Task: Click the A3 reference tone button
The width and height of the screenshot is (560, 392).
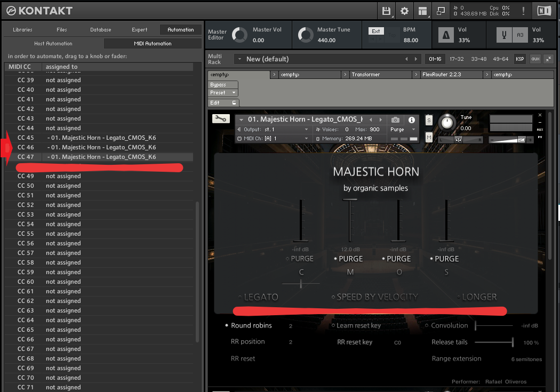Action: 520,35
